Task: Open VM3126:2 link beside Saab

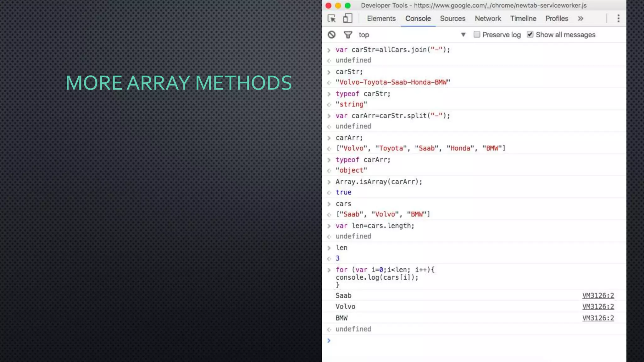Action: tap(598, 295)
